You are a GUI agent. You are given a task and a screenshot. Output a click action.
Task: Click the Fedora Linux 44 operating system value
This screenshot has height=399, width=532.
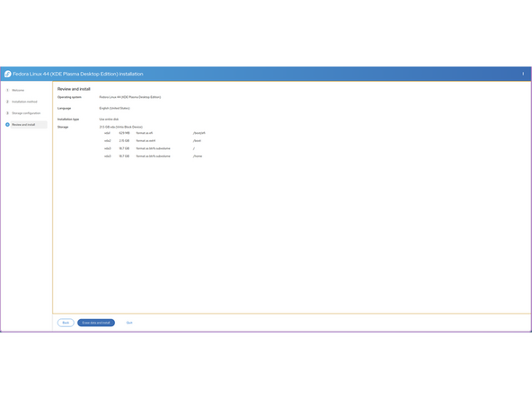tap(130, 97)
